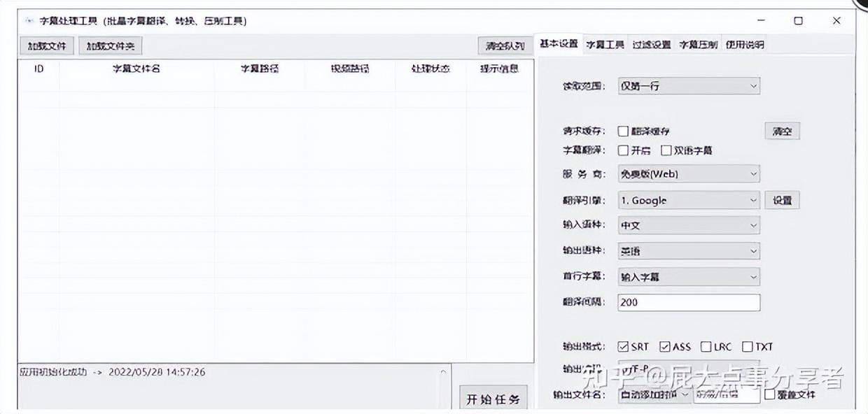Uncheck the SRT output format

(623, 346)
